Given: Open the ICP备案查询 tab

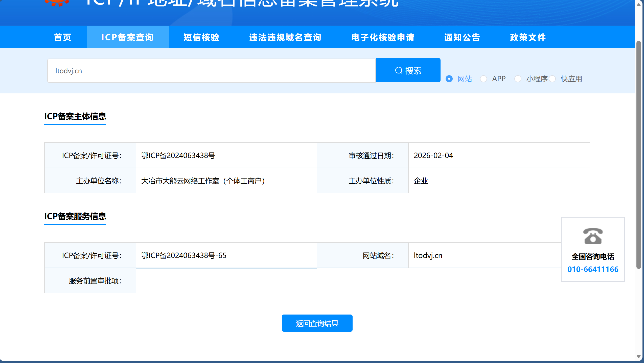Looking at the screenshot, I should pyautogui.click(x=128, y=37).
